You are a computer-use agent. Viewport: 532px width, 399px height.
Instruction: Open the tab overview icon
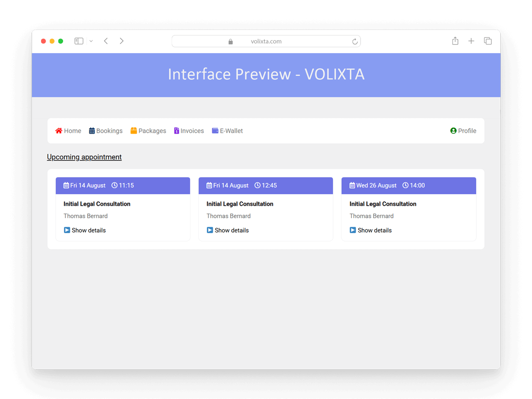(x=488, y=41)
